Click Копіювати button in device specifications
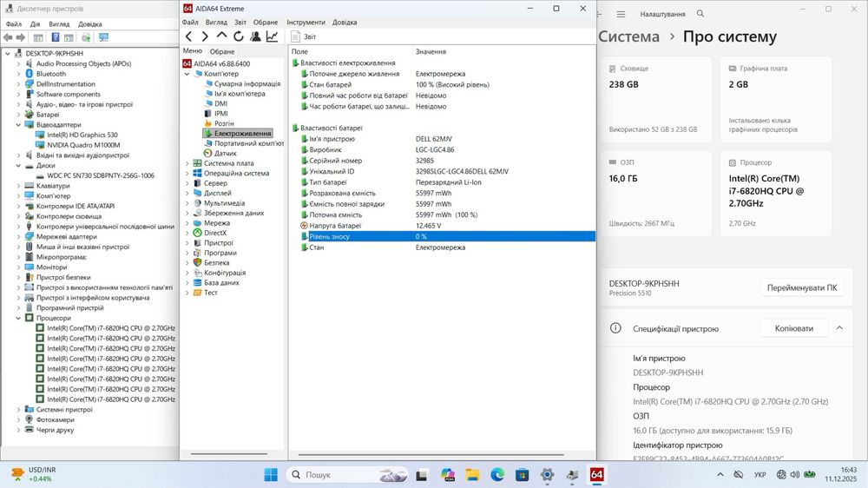This screenshot has height=488, width=868. 794,328
